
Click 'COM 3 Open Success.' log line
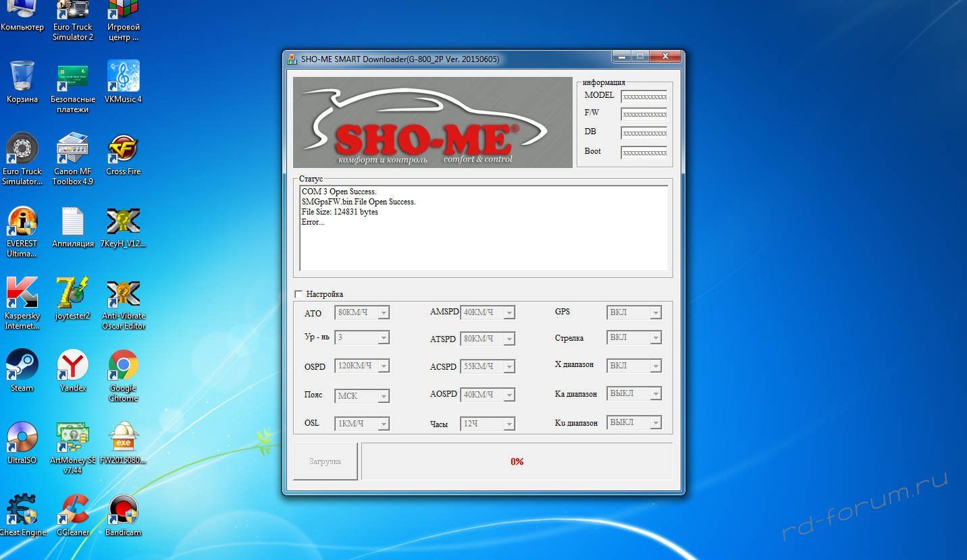(339, 192)
